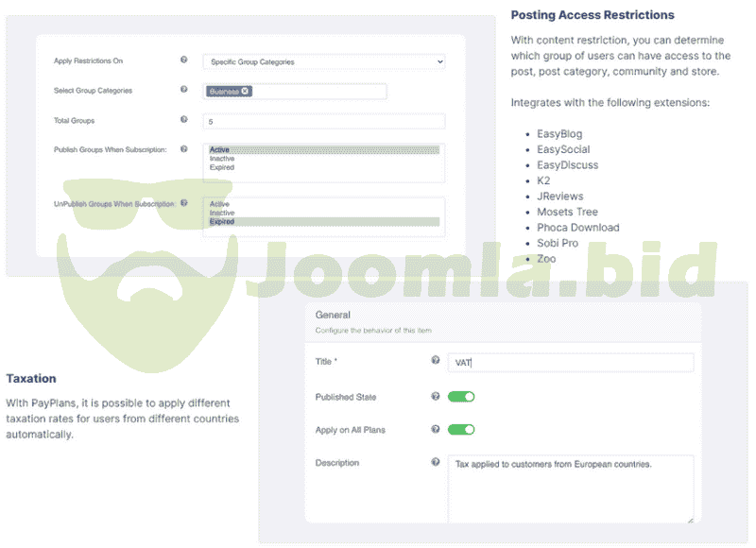Open the Specific Group Categories dropdown
This screenshot has height=548, width=756.
click(x=323, y=61)
